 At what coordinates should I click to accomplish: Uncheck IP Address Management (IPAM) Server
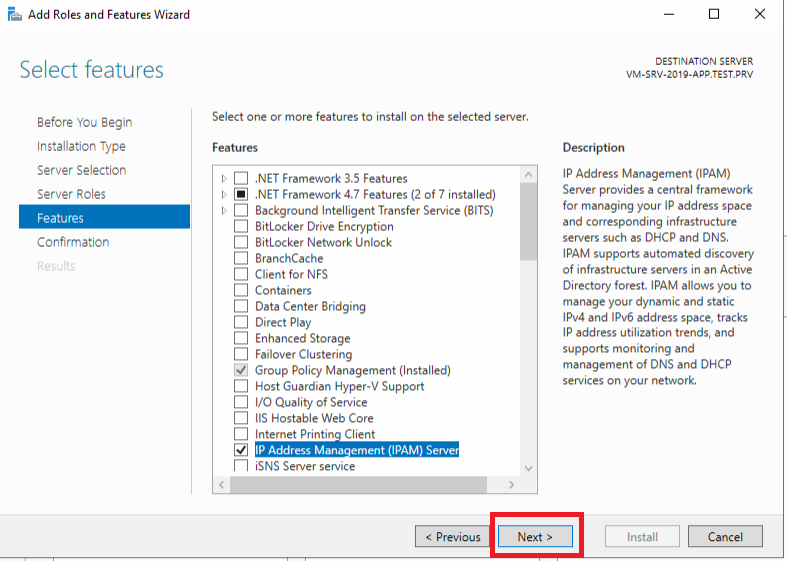(241, 450)
